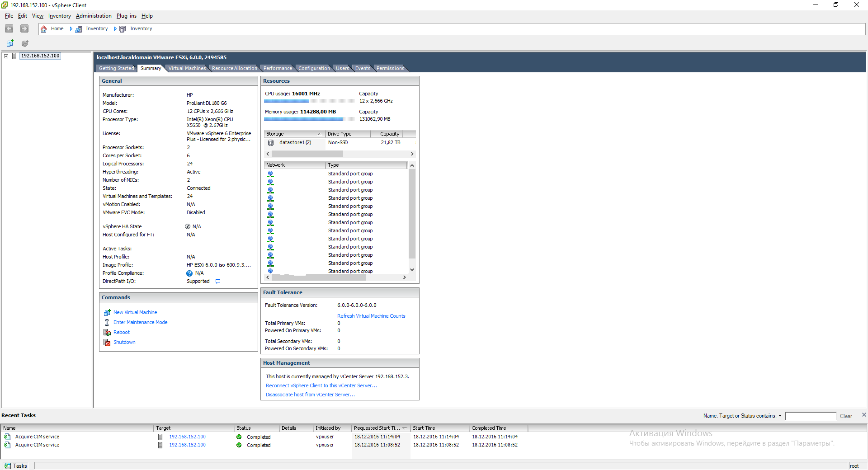This screenshot has height=470, width=868.
Task: Open the 'Name, Target or Status contains' dropdown
Action: point(780,416)
